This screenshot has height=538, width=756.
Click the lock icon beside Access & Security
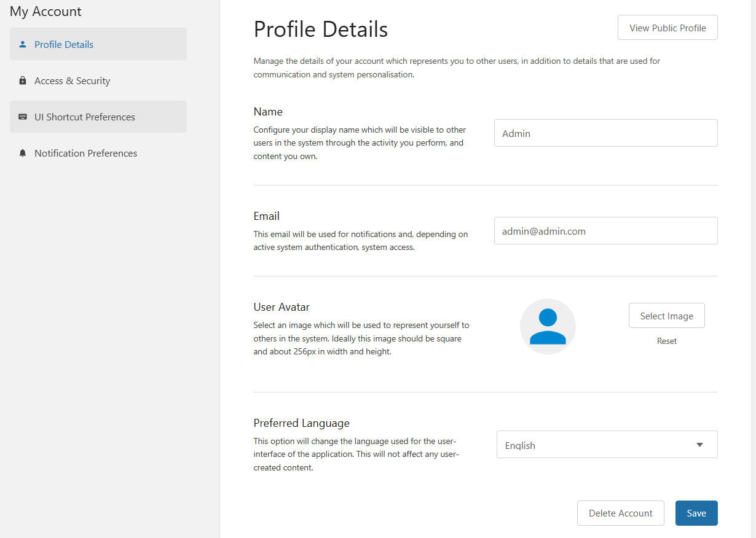(23, 80)
